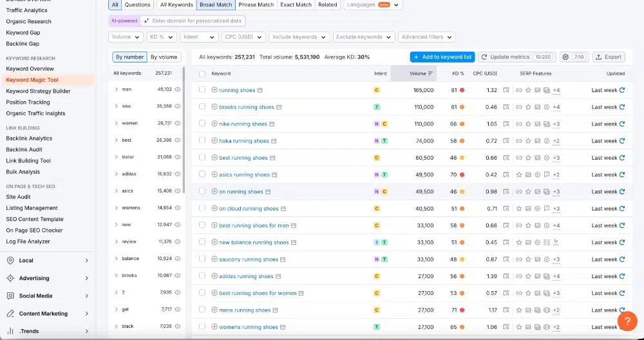Viewport: 644px width, 340px height.
Task: Check the nike running shoes row checkbox
Action: [x=202, y=123]
